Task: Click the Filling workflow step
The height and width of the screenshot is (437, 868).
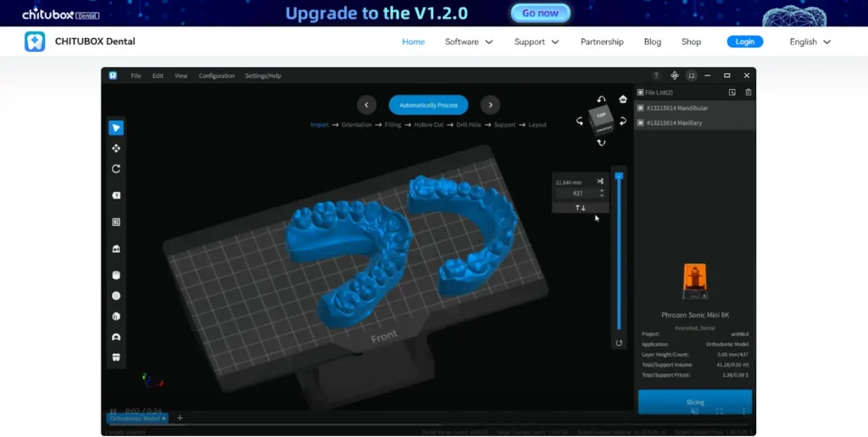Action: click(x=392, y=125)
